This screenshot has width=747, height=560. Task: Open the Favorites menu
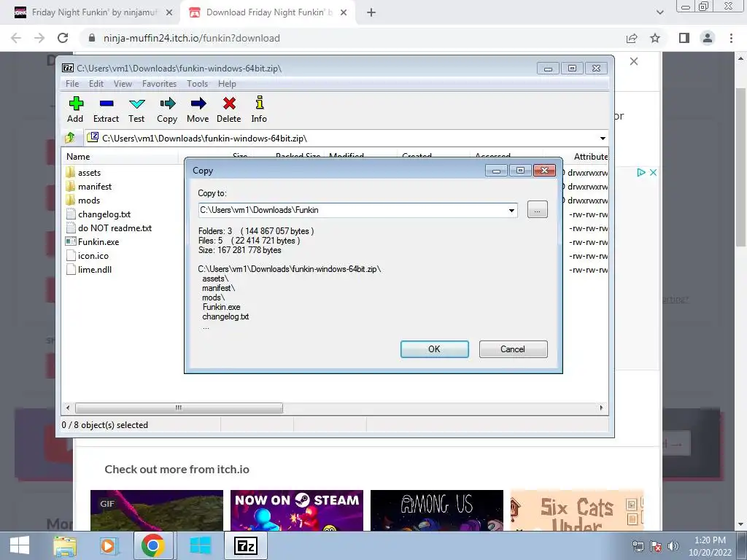[159, 84]
